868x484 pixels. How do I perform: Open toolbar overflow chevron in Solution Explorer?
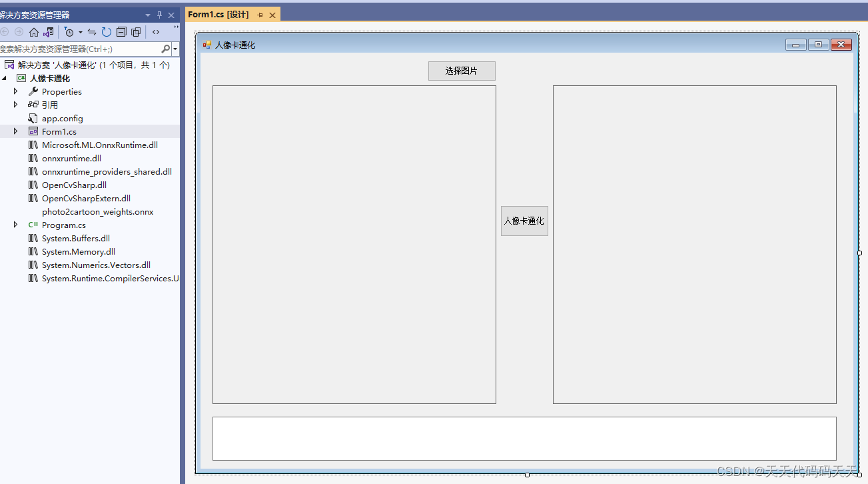(176, 28)
